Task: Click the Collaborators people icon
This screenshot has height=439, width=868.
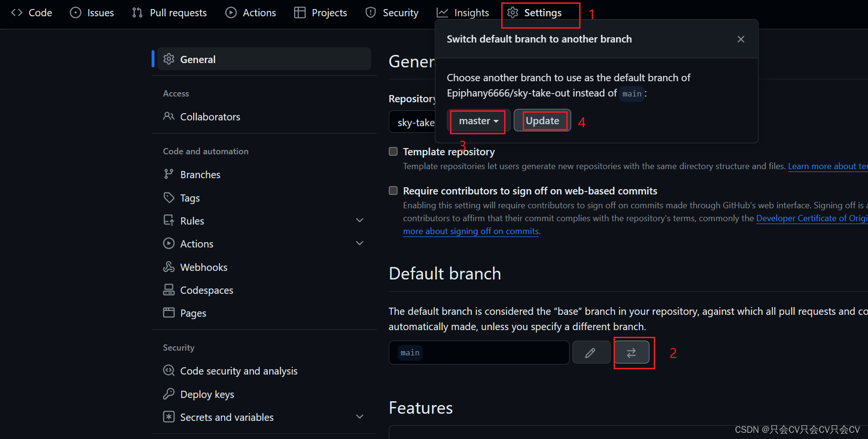Action: point(169,116)
